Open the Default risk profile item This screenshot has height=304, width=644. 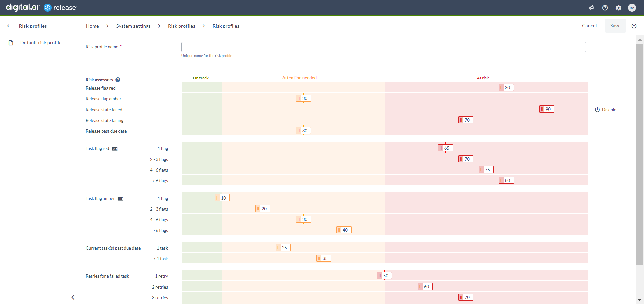pos(41,43)
